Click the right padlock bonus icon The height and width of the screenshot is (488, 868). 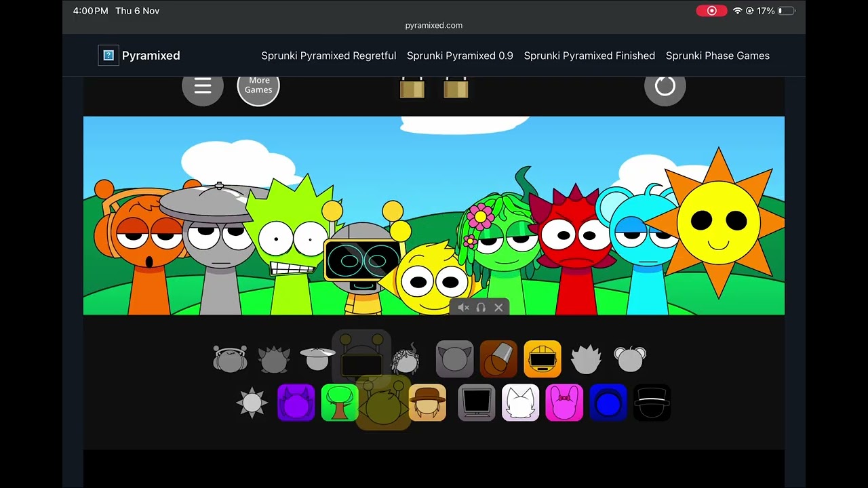coord(456,88)
